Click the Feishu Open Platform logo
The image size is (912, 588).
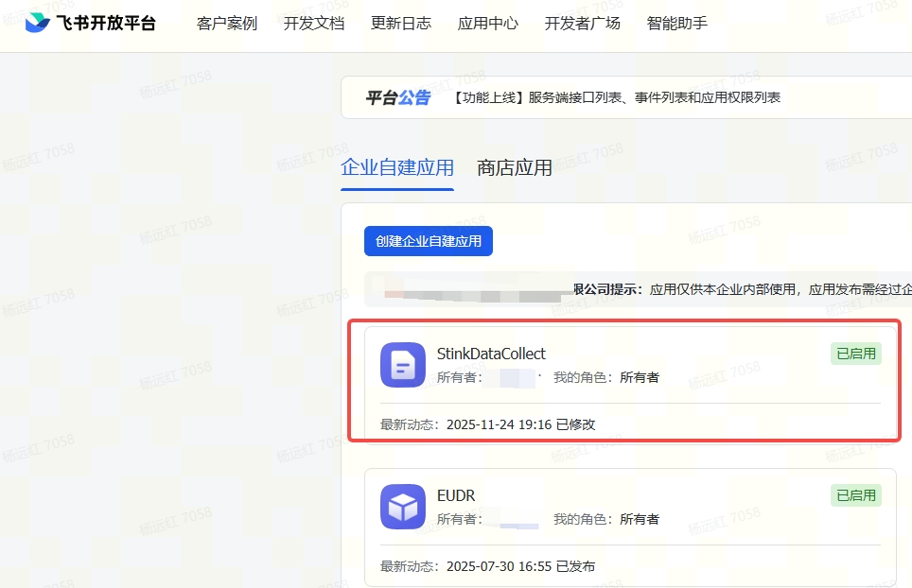[38, 22]
